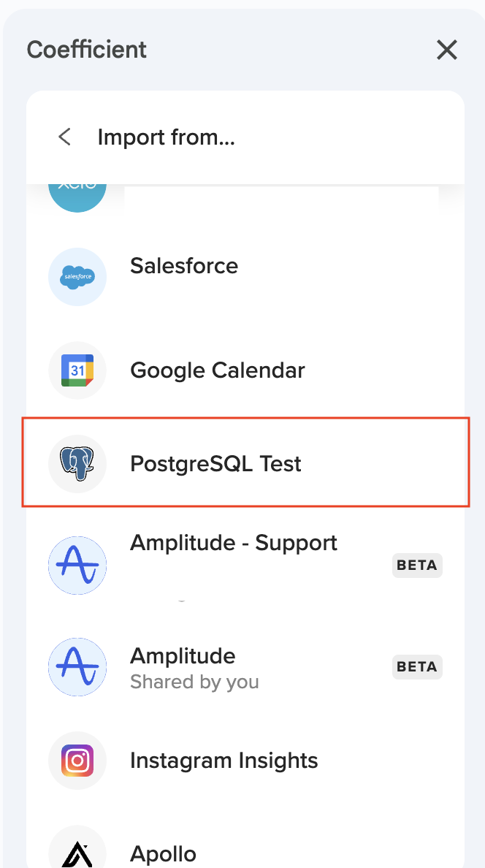Choose the Google Calendar text label
The width and height of the screenshot is (485, 868).
click(x=217, y=370)
